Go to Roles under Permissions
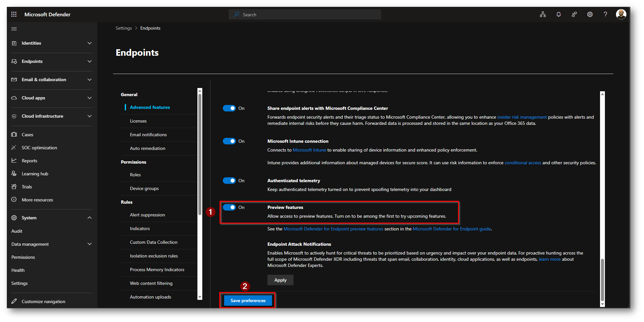Image resolution: width=644 pixels, height=322 pixels. click(x=135, y=175)
